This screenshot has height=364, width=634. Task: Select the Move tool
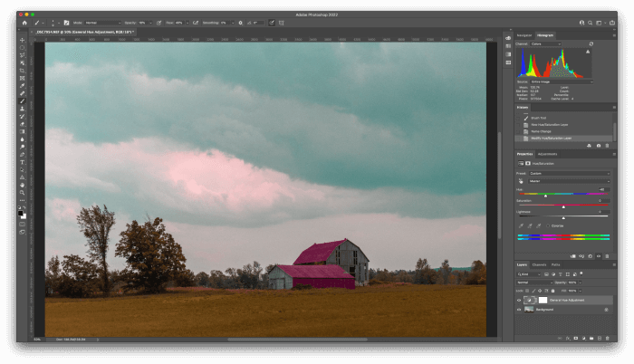click(23, 41)
